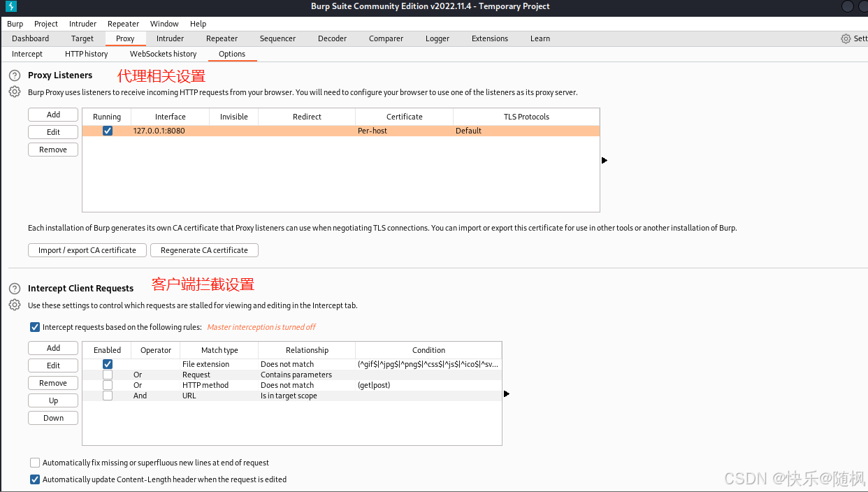Image resolution: width=868 pixels, height=492 pixels.
Task: Switch to the Dashboard tab
Action: coord(30,38)
